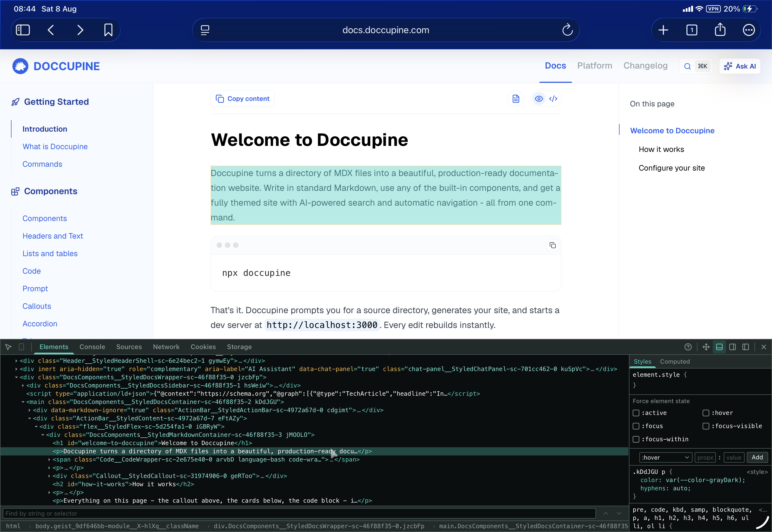
Task: Open the share sheet icon
Action: (720, 29)
